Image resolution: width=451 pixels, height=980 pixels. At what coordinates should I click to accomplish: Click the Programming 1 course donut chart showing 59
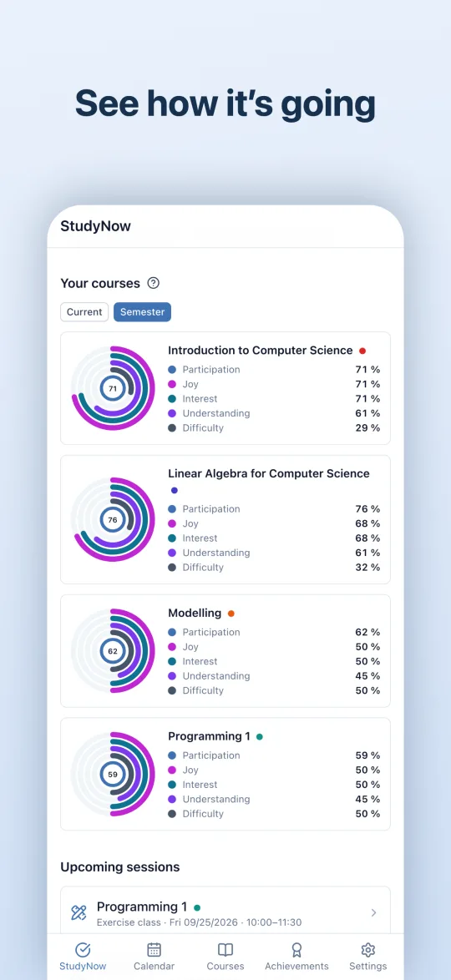click(113, 774)
